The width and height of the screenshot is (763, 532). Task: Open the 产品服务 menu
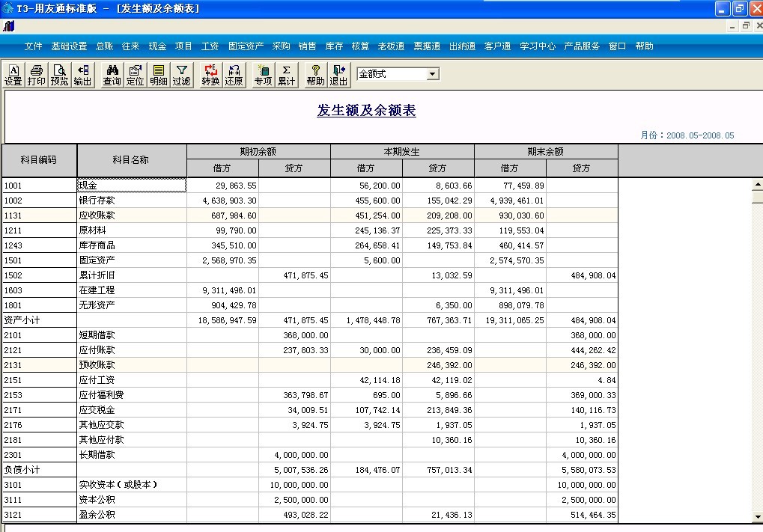click(582, 46)
